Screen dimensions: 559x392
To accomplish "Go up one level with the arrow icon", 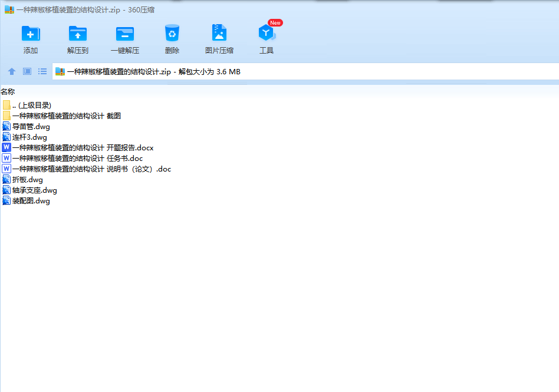I will (12, 72).
